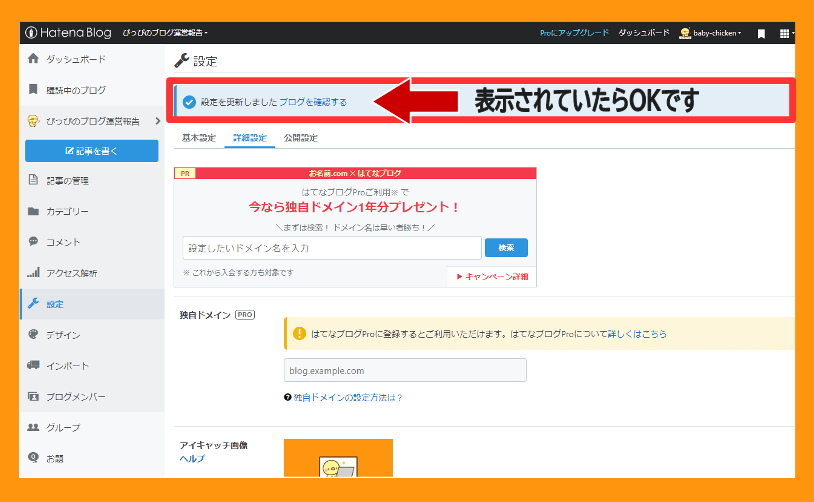
Task: Click the home icon beside ダッシュボード
Action: 33,58
